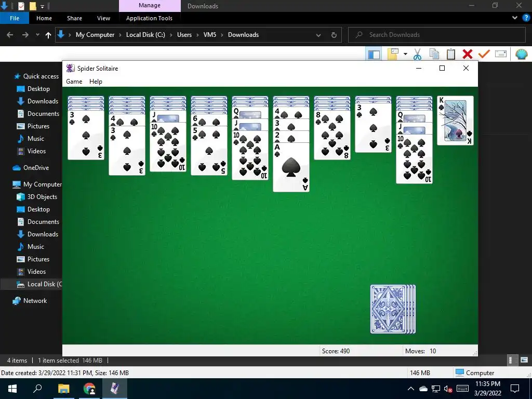The height and width of the screenshot is (399, 532).
Task: Click the 6 of spades card
Action: (209, 120)
